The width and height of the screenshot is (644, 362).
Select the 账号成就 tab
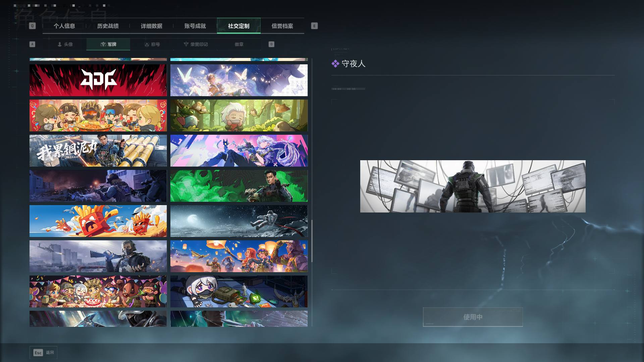point(195,26)
